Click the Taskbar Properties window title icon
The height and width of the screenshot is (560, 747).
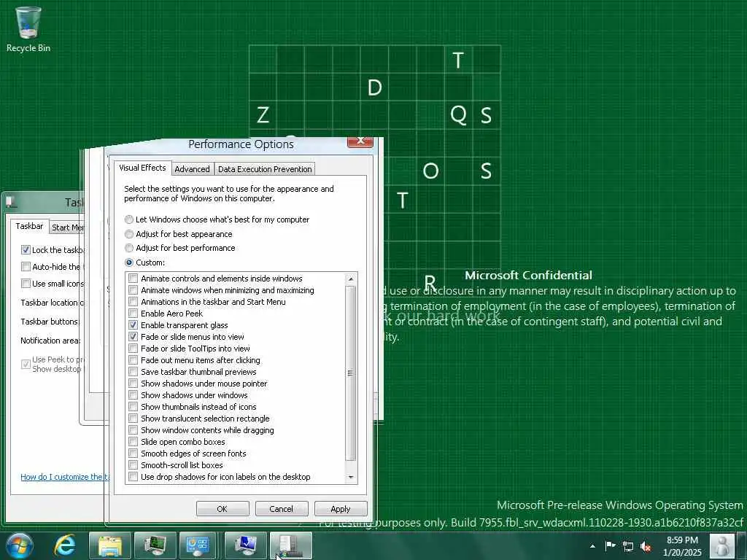[11, 203]
